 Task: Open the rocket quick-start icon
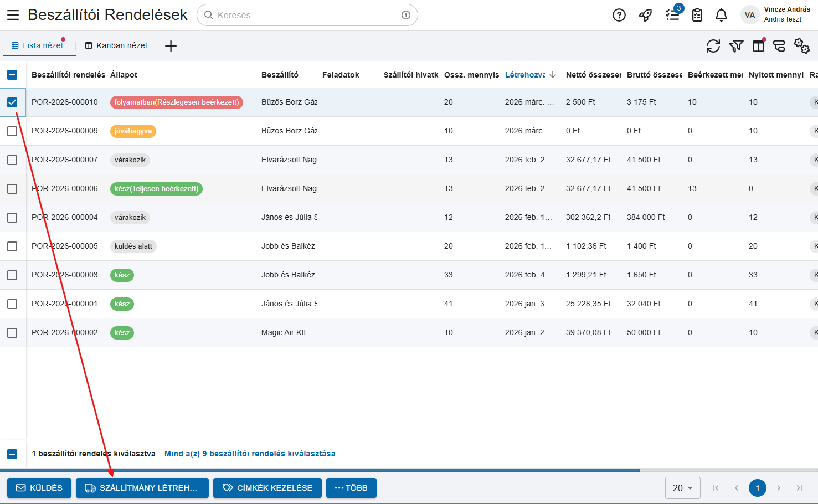(x=645, y=15)
